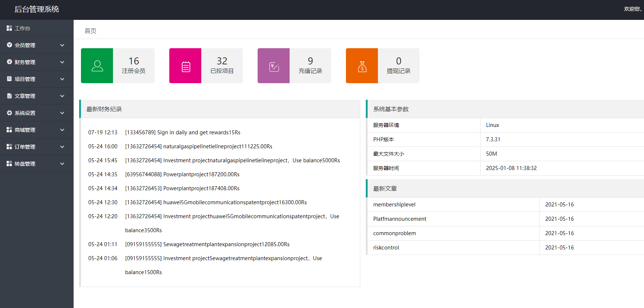The height and width of the screenshot is (308, 644).
Task: Expand the 财务管理 dropdown arrow
Action: pyautogui.click(x=62, y=62)
